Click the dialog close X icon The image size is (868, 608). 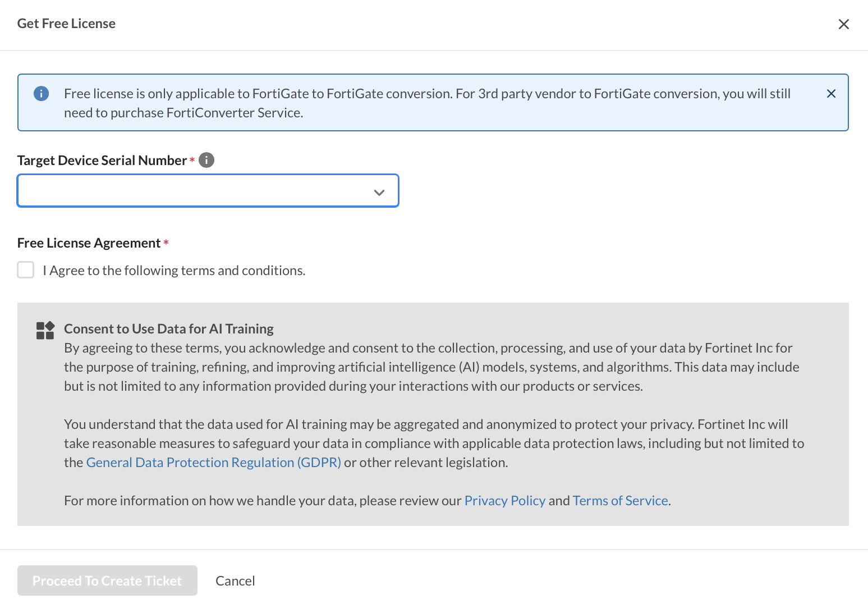point(844,24)
